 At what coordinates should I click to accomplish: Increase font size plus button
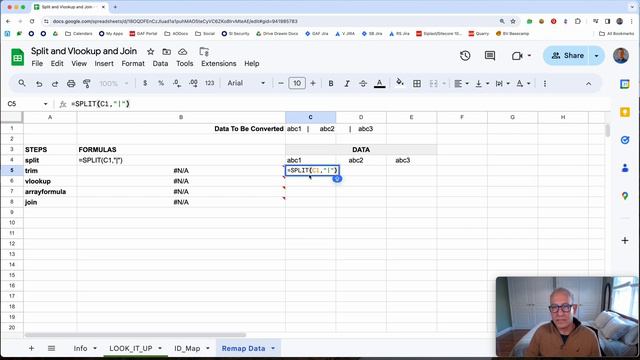(313, 83)
